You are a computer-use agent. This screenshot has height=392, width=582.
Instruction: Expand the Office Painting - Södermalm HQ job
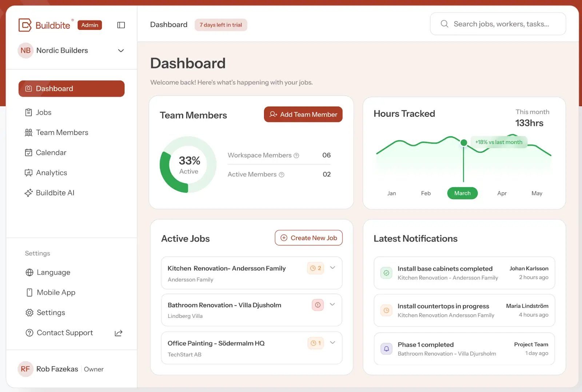click(x=332, y=342)
